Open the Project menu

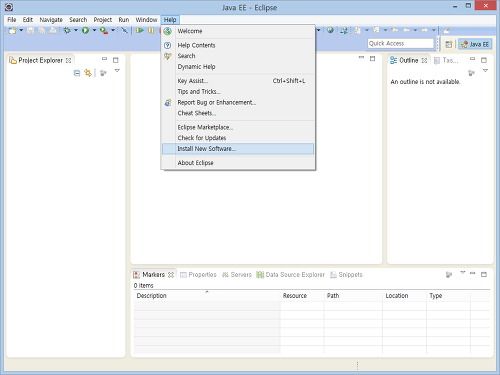tap(103, 20)
